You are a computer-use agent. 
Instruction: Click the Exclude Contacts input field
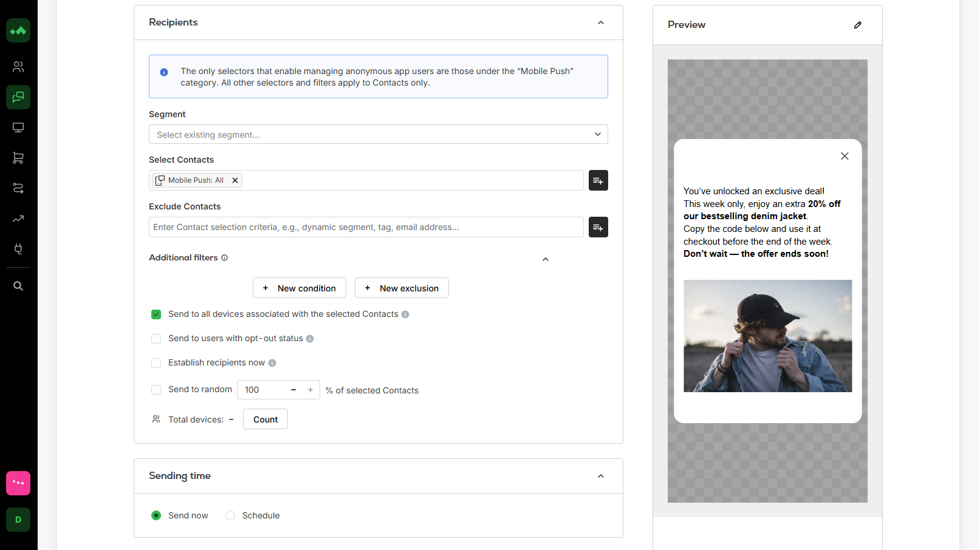click(366, 227)
